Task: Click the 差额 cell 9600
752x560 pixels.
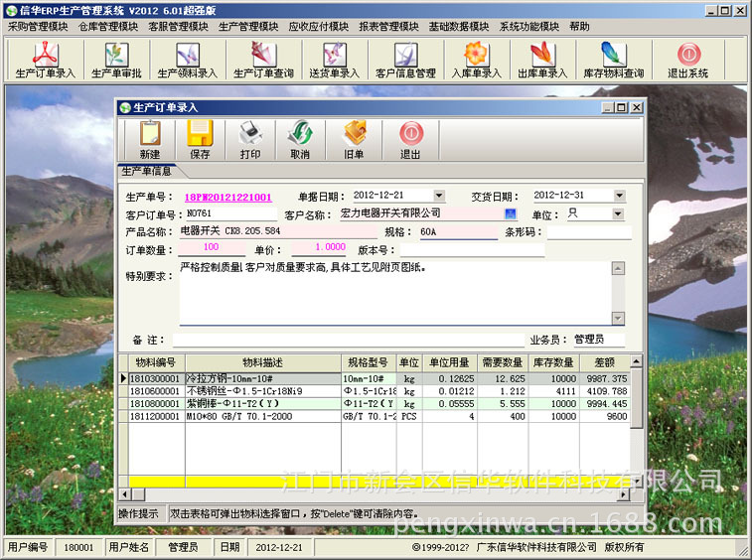Action: coord(605,416)
